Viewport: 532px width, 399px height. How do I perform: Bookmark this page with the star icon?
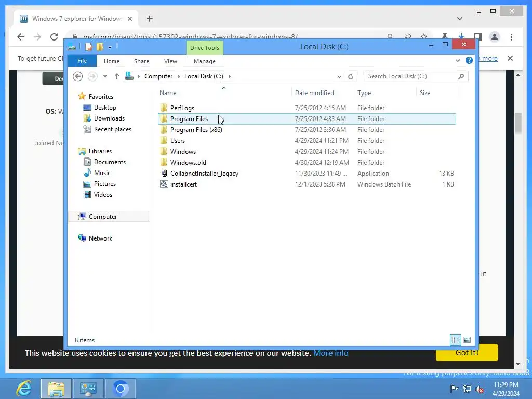[424, 36]
